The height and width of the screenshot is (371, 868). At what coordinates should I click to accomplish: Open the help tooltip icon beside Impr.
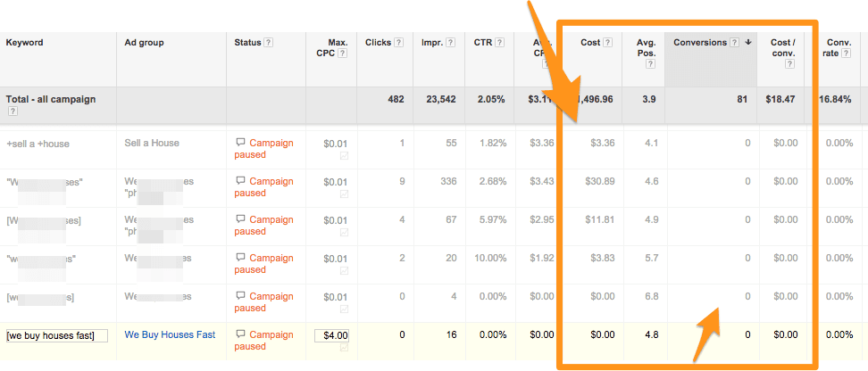[x=451, y=43]
